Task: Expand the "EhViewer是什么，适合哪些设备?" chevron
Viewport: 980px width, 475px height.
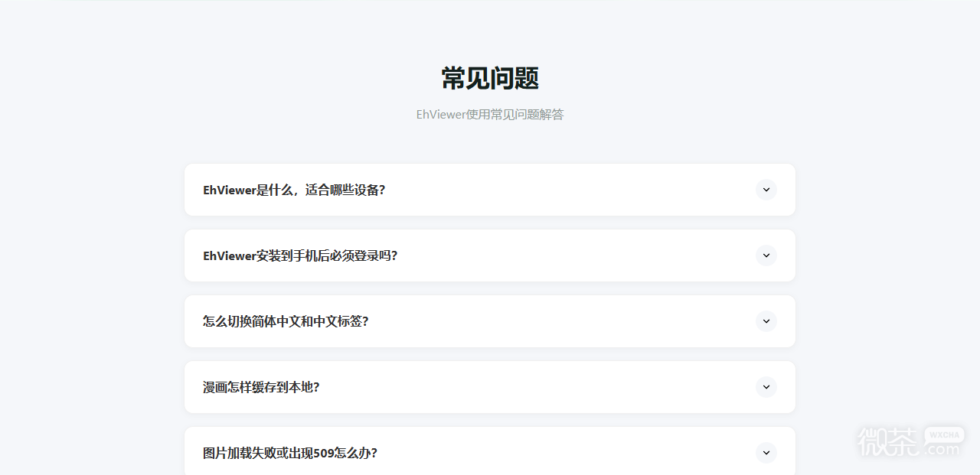Action: 766,190
